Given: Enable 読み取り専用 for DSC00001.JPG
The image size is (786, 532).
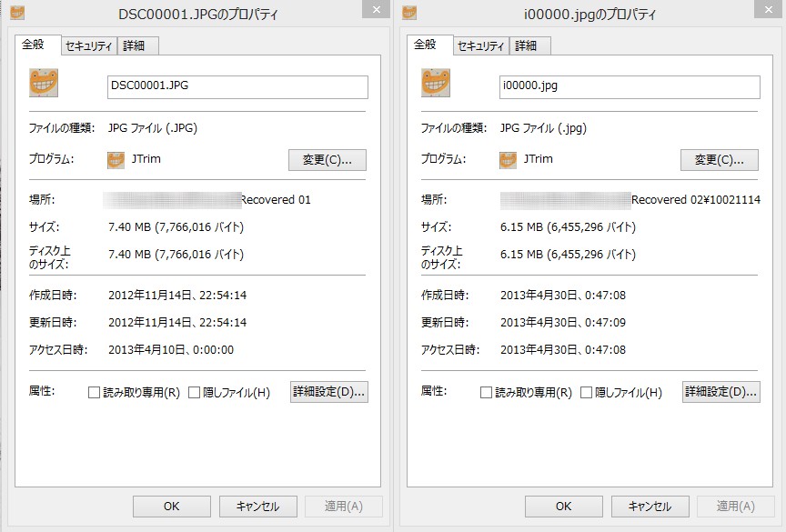Looking at the screenshot, I should pyautogui.click(x=94, y=393).
